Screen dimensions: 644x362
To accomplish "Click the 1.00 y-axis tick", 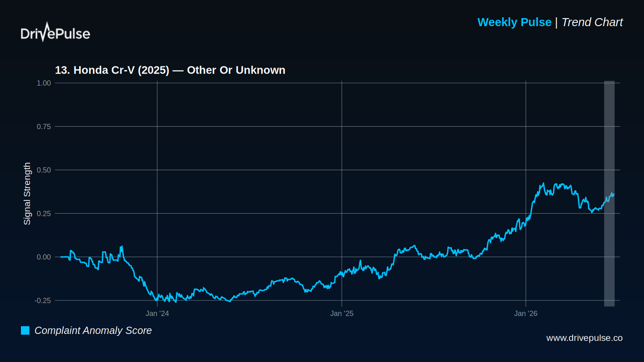I will pos(44,83).
